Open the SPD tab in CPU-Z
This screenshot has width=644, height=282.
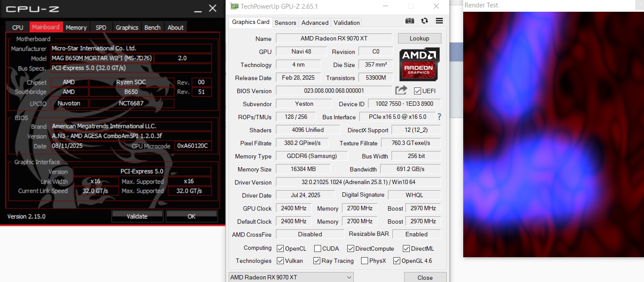point(101,27)
